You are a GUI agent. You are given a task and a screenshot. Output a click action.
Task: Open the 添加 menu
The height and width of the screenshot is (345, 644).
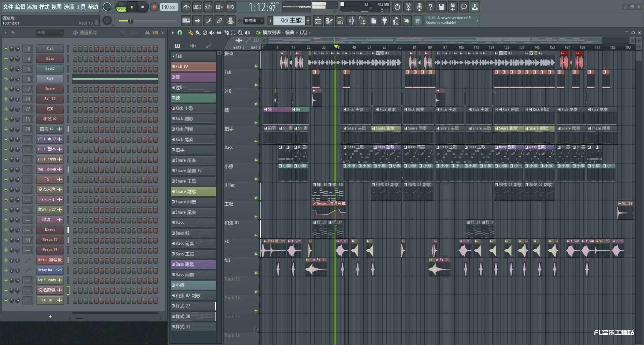(x=32, y=7)
